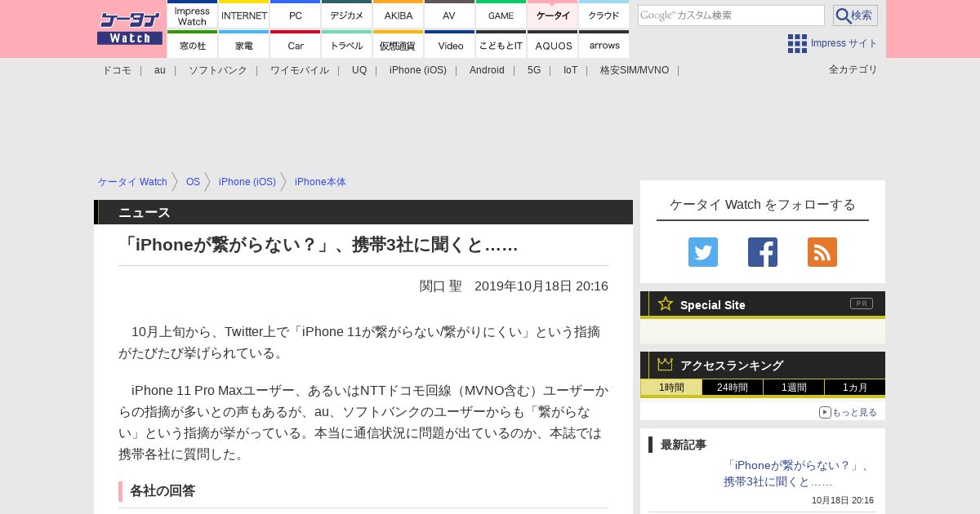Click the ケータイ Watch breadcrumb link

pos(132,182)
